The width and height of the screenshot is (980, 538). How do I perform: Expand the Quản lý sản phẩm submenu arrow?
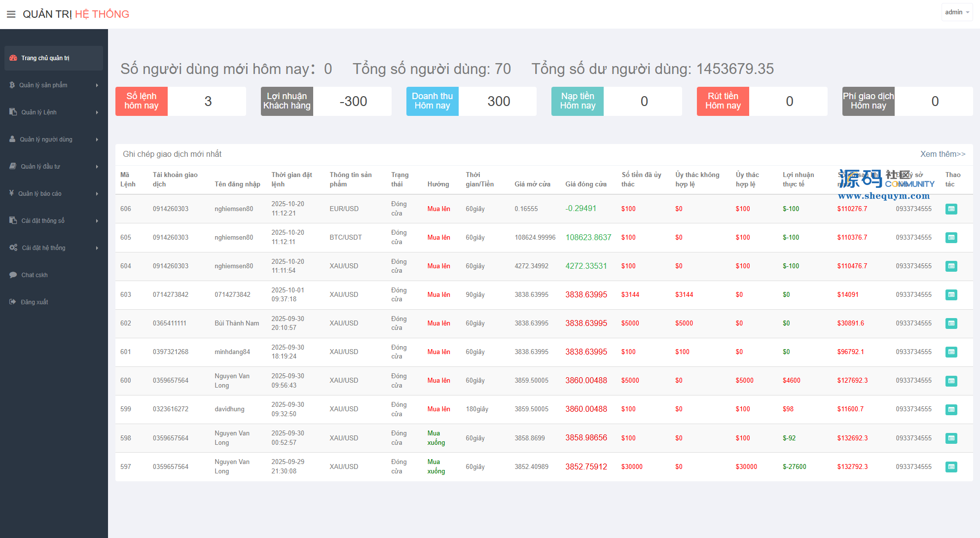(x=97, y=85)
